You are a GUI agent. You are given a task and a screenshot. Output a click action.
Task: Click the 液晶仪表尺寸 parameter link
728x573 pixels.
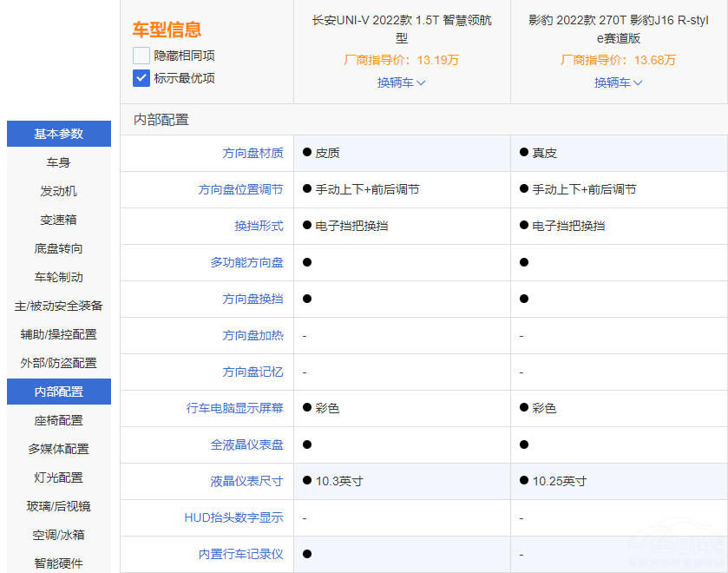coord(246,481)
